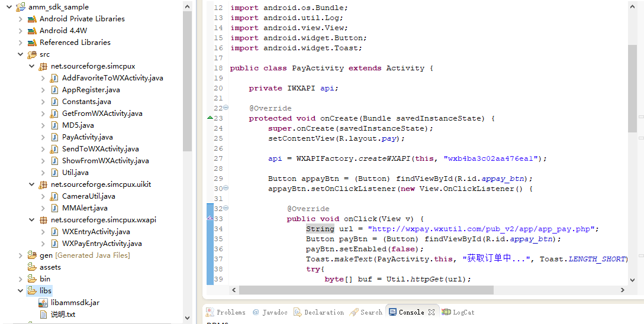This screenshot has width=644, height=324.
Task: Click the src source folder icon
Action: click(x=32, y=54)
